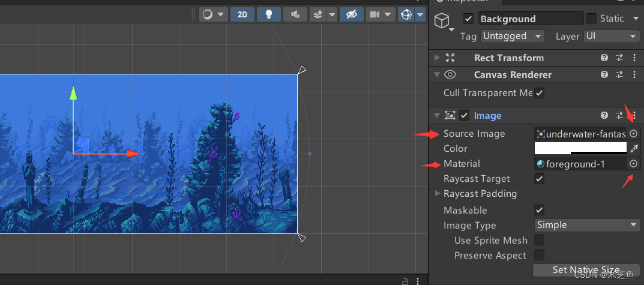Pick a color with the eyedropper icon
Screen dimensions: 644x285
click(x=634, y=148)
